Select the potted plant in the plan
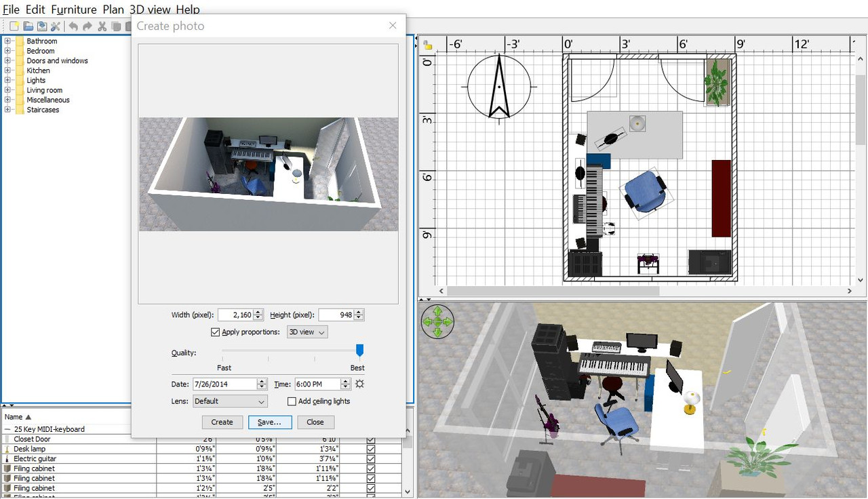 pyautogui.click(x=717, y=83)
